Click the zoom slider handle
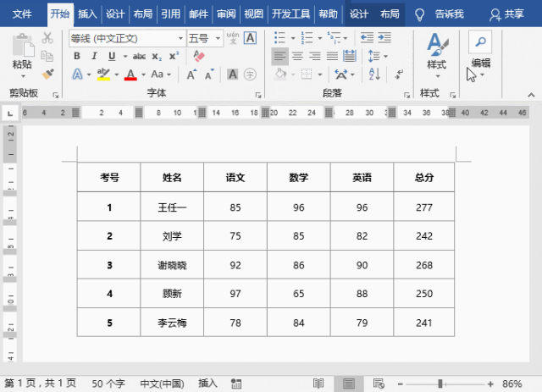The width and height of the screenshot is (542, 392). tap(440, 384)
